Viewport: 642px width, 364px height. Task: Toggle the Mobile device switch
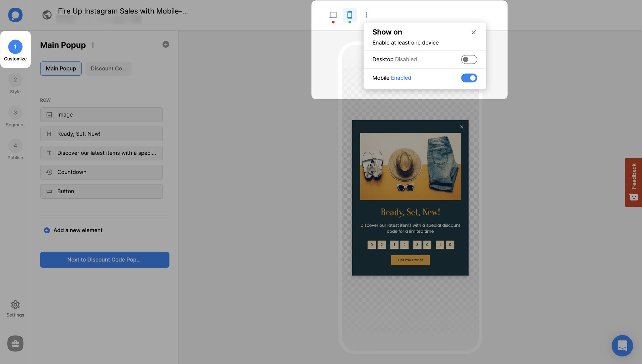(469, 78)
